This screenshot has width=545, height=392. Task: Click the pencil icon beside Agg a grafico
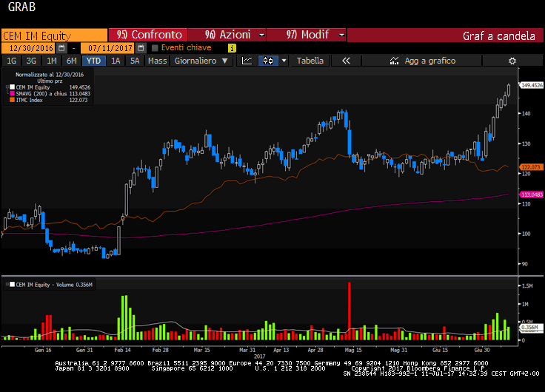pyautogui.click(x=395, y=61)
